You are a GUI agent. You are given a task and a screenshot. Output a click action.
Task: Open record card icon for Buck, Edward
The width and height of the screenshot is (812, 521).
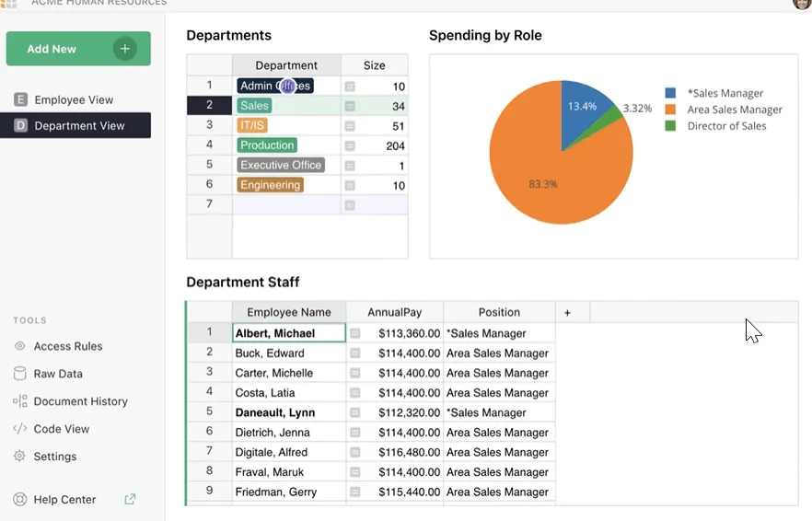click(x=354, y=353)
